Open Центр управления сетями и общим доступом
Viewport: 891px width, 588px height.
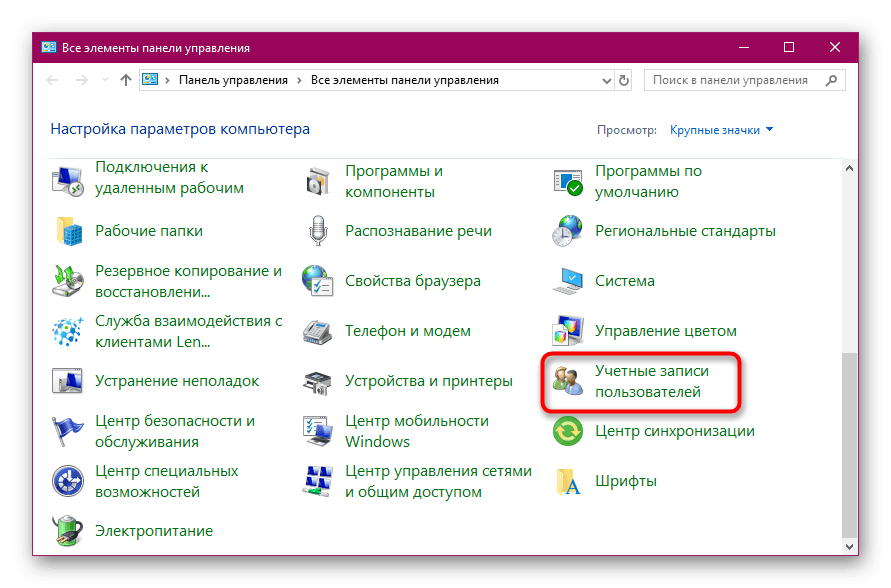coord(438,481)
